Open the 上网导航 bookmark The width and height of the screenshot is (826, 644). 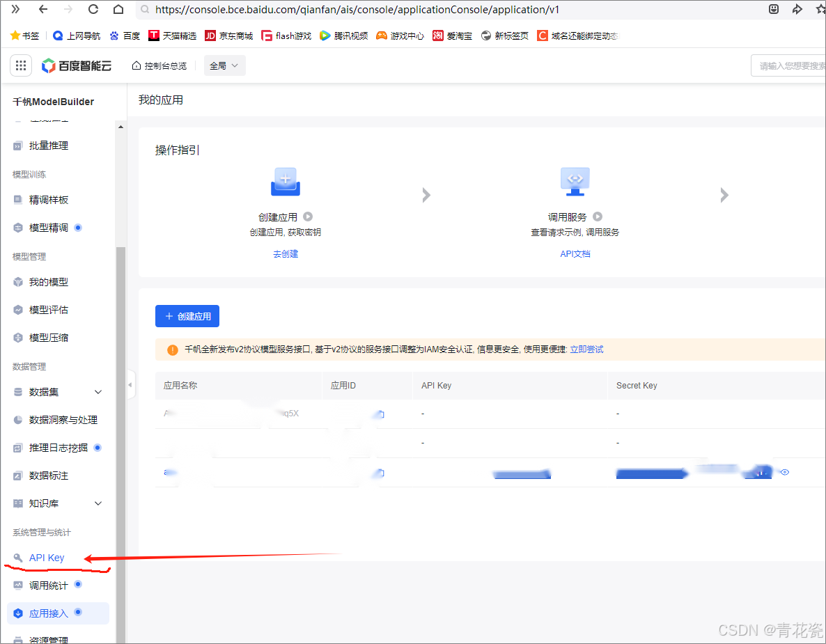coord(77,36)
